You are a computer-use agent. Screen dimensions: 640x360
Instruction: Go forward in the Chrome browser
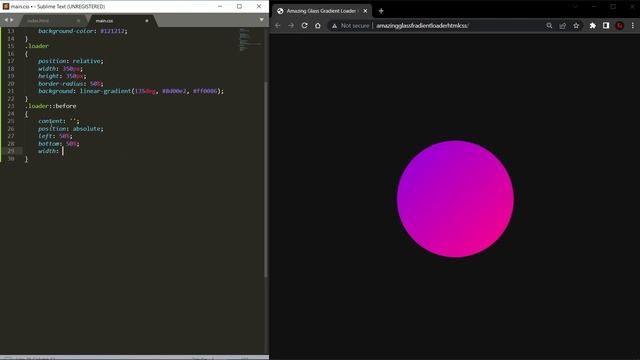(x=291, y=25)
